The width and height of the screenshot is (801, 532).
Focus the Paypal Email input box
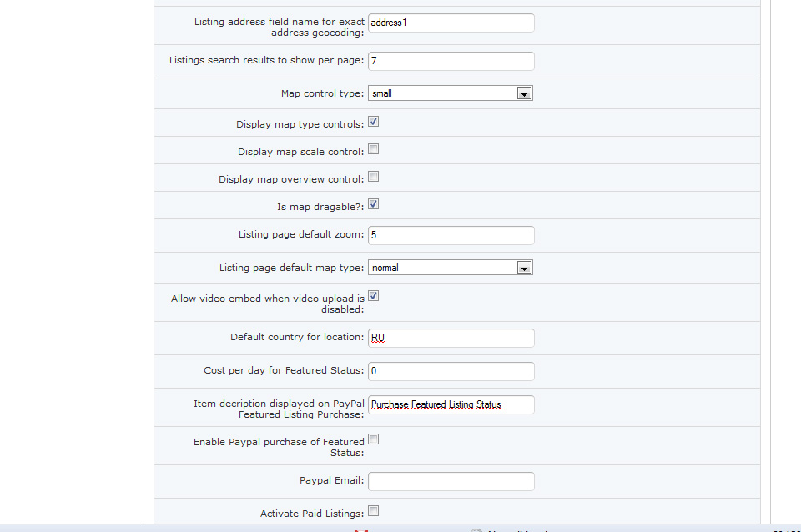pos(451,481)
